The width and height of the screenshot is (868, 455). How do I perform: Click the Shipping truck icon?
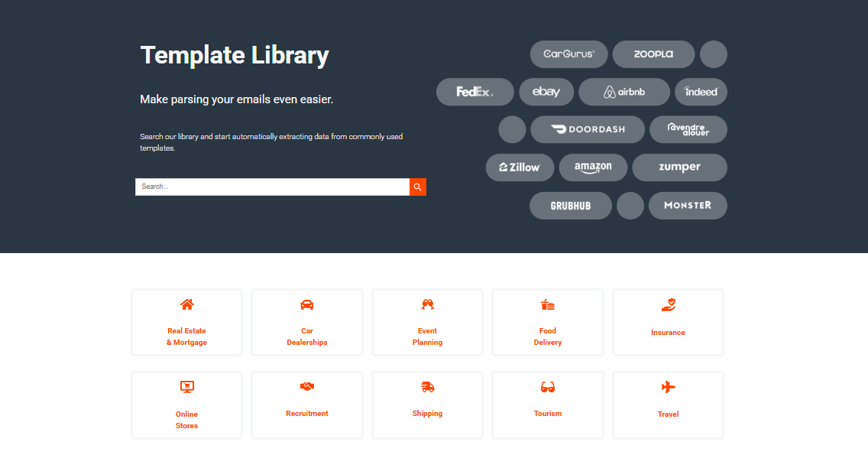coord(427,387)
